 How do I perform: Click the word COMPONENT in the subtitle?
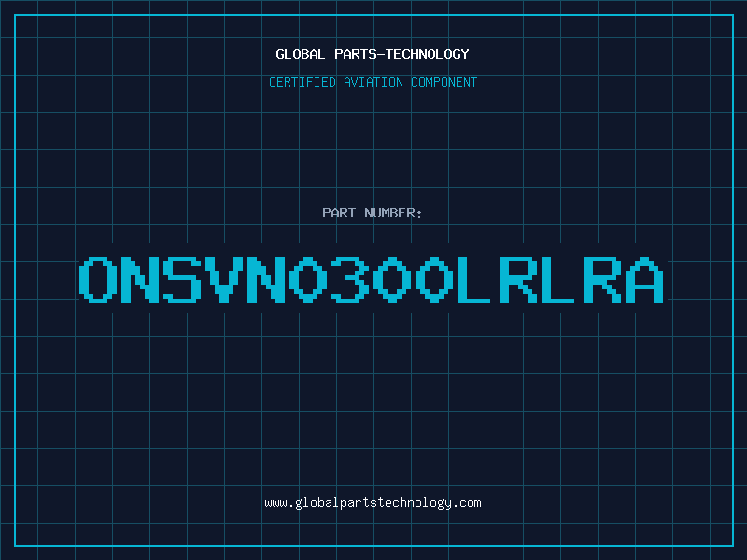444,82
